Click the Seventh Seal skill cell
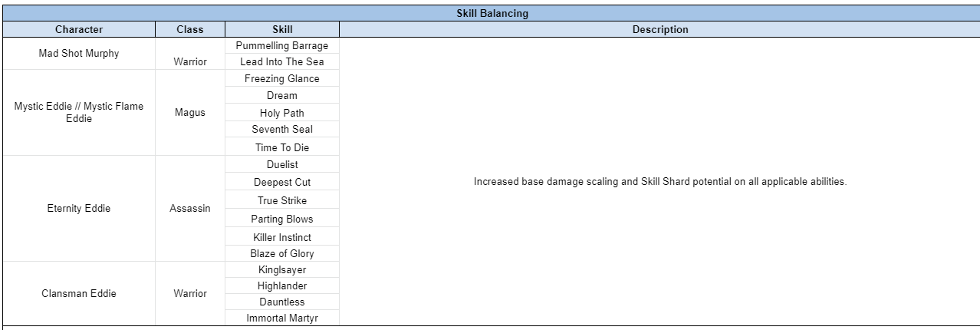This screenshot has width=980, height=330. click(x=282, y=129)
